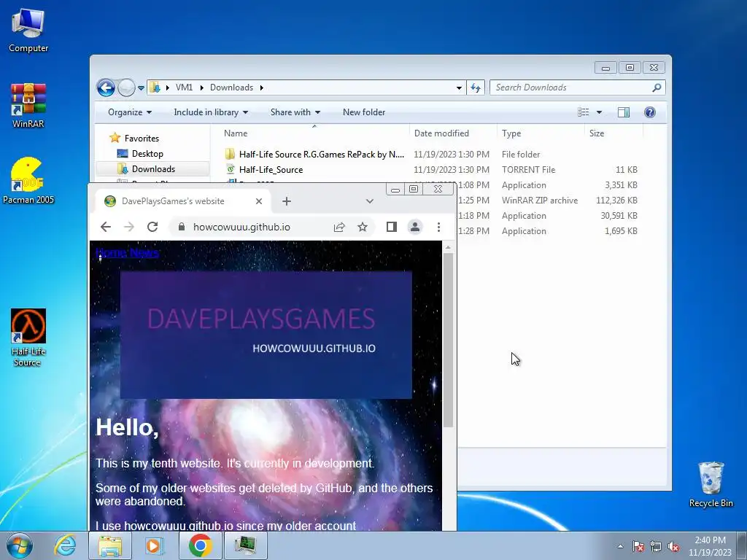View site info lock icon
The image size is (747, 560).
[182, 227]
